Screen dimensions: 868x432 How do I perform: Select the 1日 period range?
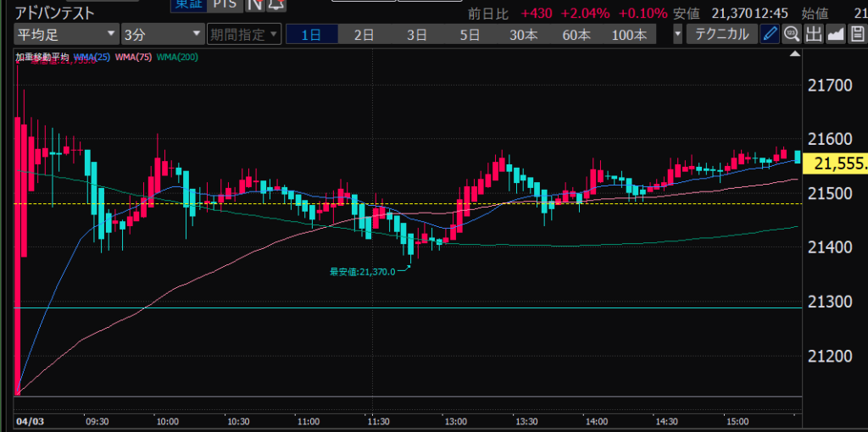(311, 35)
